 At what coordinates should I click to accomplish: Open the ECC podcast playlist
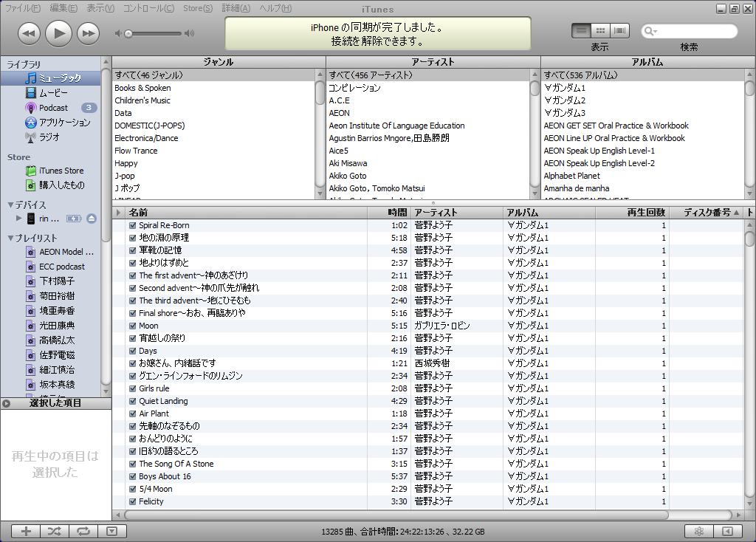(51, 267)
